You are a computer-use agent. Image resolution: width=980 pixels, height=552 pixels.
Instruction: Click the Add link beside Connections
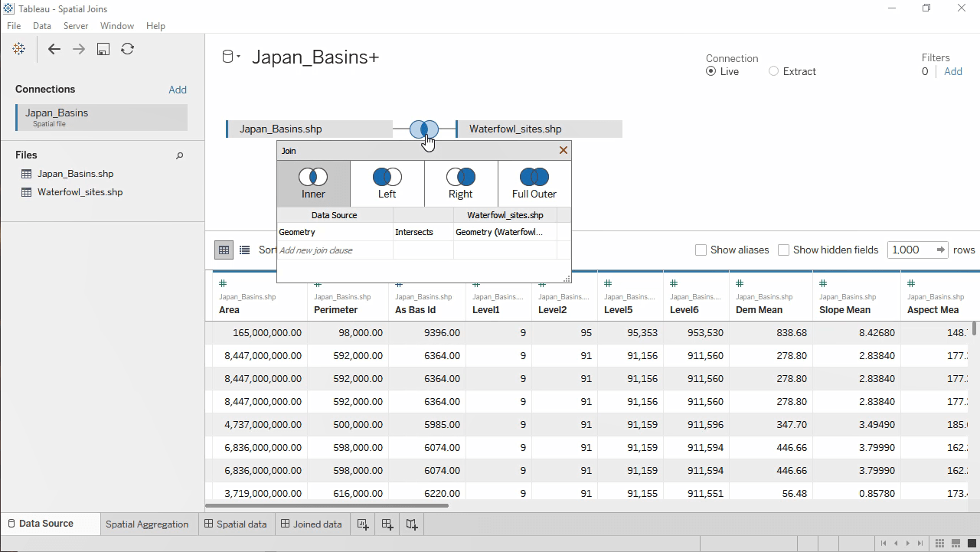pos(178,90)
